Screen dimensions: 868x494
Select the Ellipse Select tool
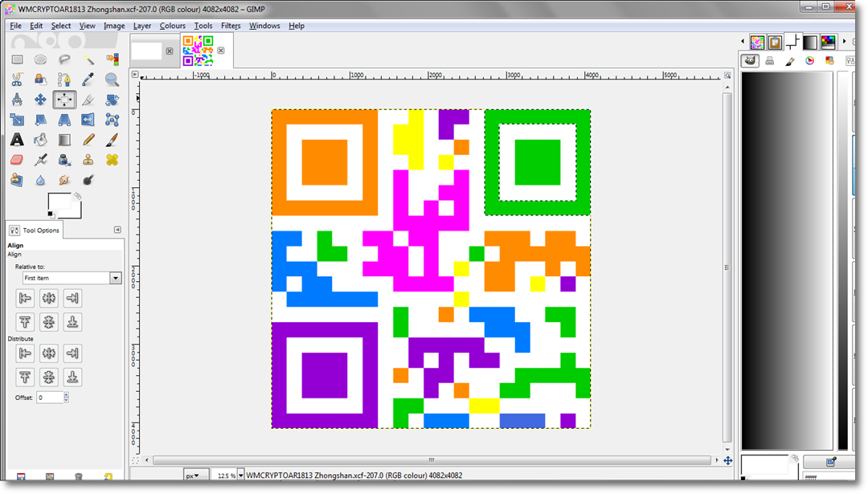40,59
